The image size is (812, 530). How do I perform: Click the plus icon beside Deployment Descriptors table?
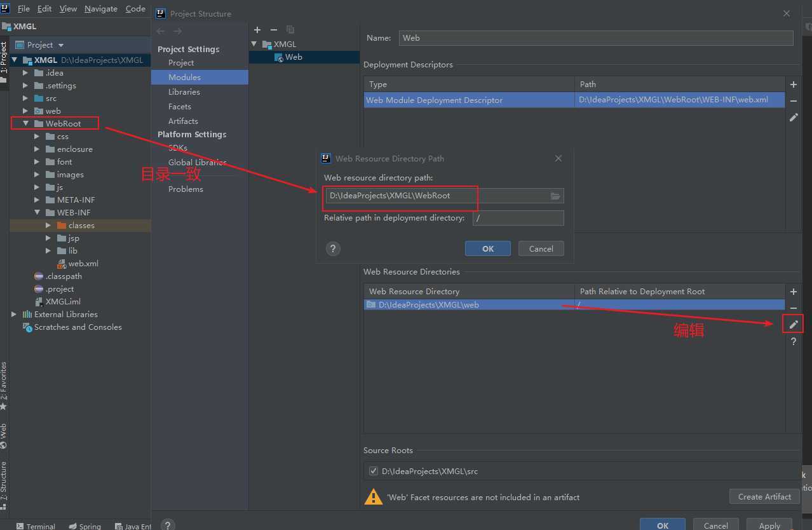(x=793, y=85)
